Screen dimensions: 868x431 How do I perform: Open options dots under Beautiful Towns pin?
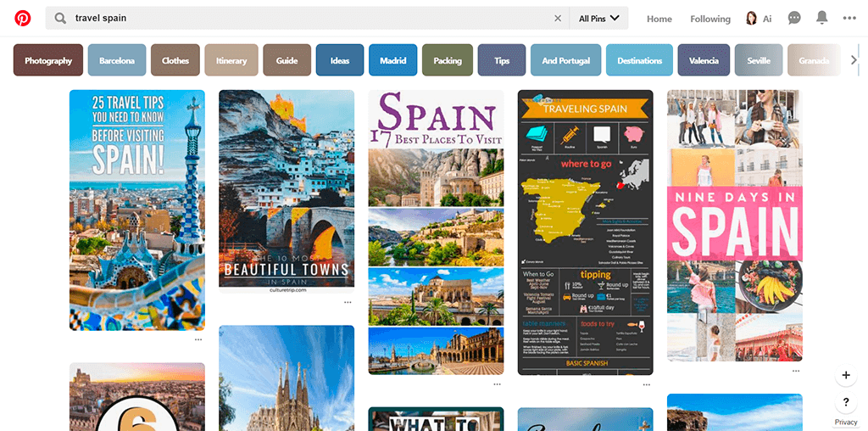[x=348, y=303]
